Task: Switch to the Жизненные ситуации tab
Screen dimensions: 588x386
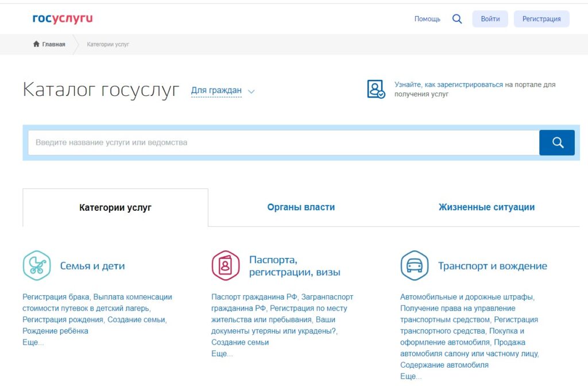Action: [x=487, y=207]
